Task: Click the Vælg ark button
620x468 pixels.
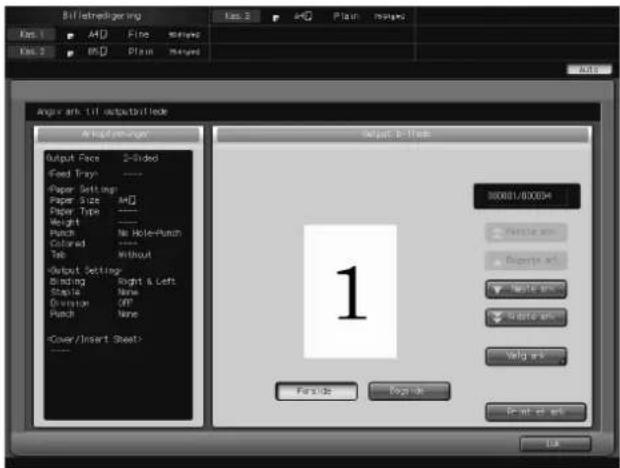Action: (x=526, y=356)
